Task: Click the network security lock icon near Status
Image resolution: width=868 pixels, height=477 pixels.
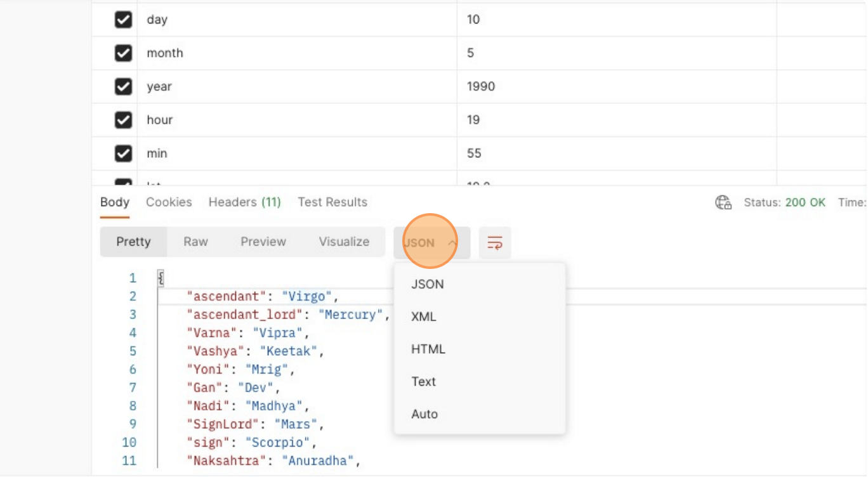Action: 722,202
